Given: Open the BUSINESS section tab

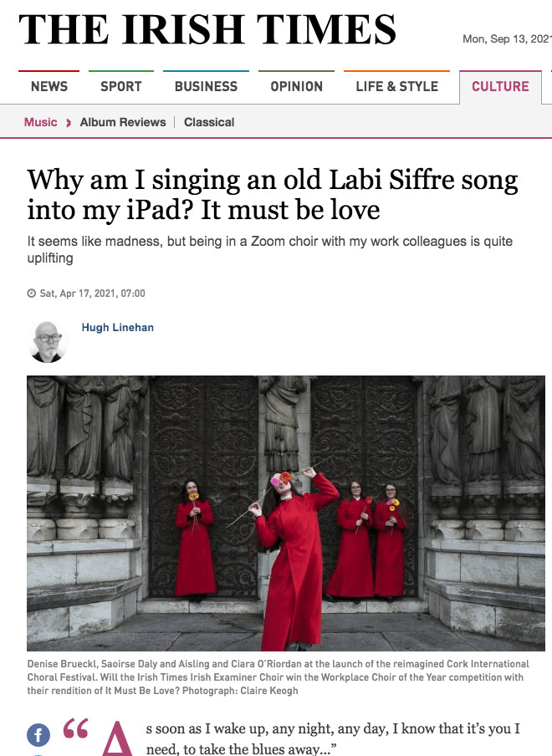Looking at the screenshot, I should (x=206, y=86).
